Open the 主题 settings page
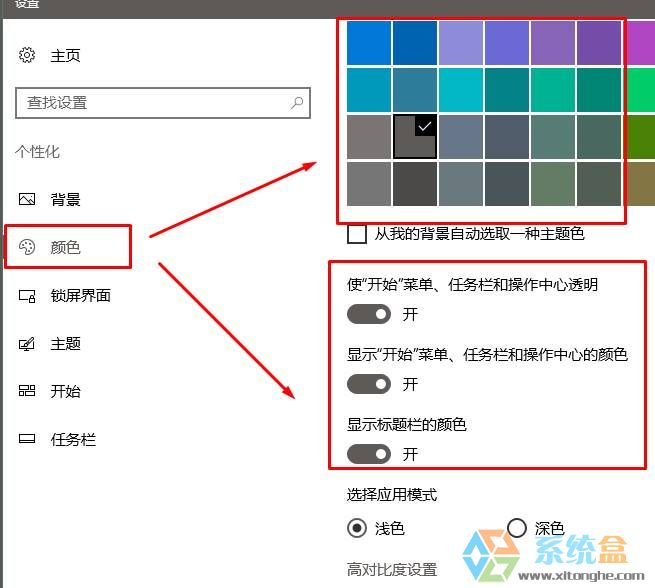The image size is (655, 588). (x=66, y=344)
